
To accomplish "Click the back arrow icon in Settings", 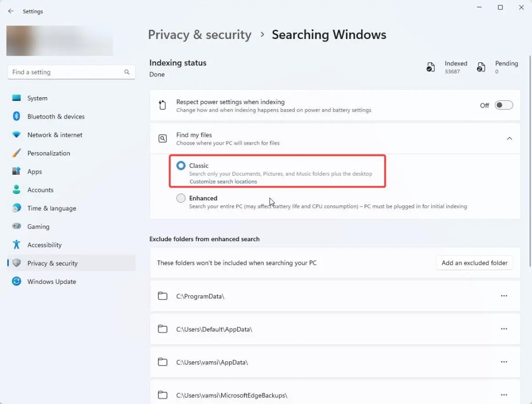I will (11, 11).
